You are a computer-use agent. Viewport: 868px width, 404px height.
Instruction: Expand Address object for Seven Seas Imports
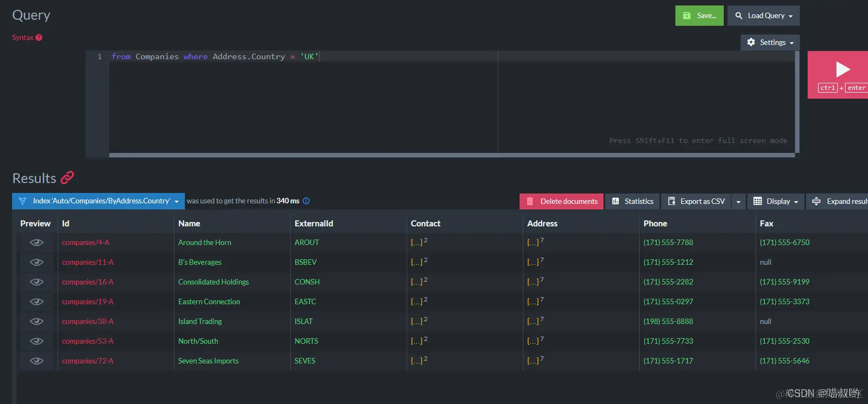point(536,360)
